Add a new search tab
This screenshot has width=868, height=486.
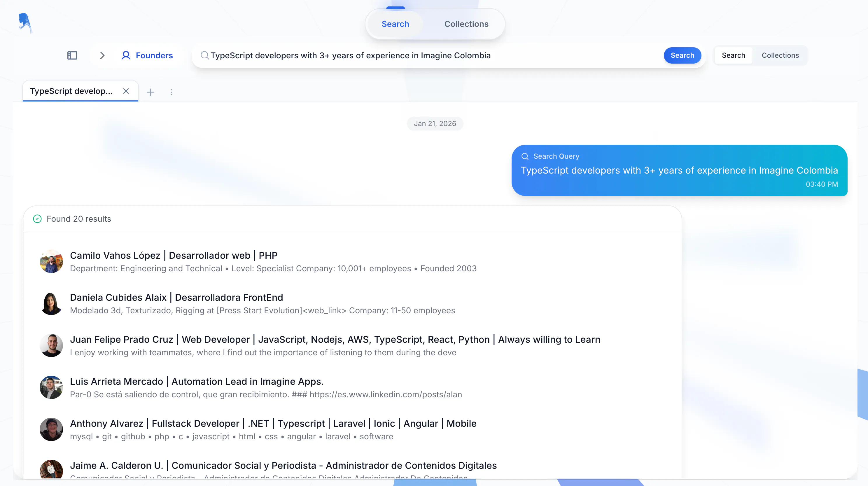[x=150, y=92]
